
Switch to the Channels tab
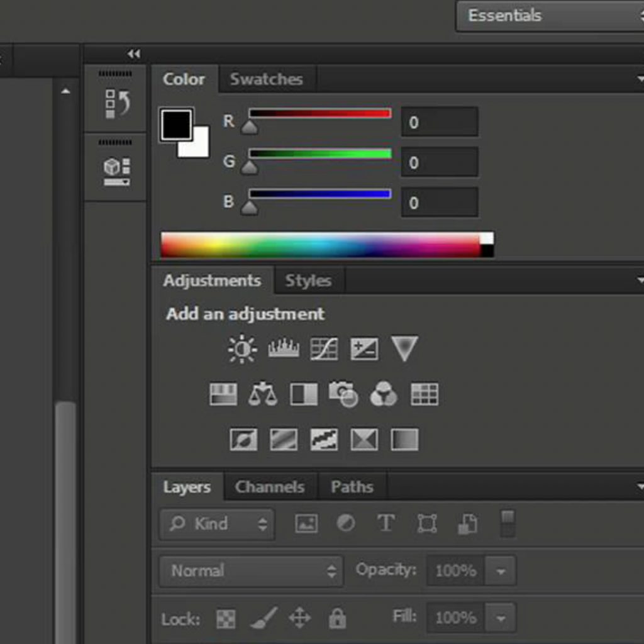point(269,487)
